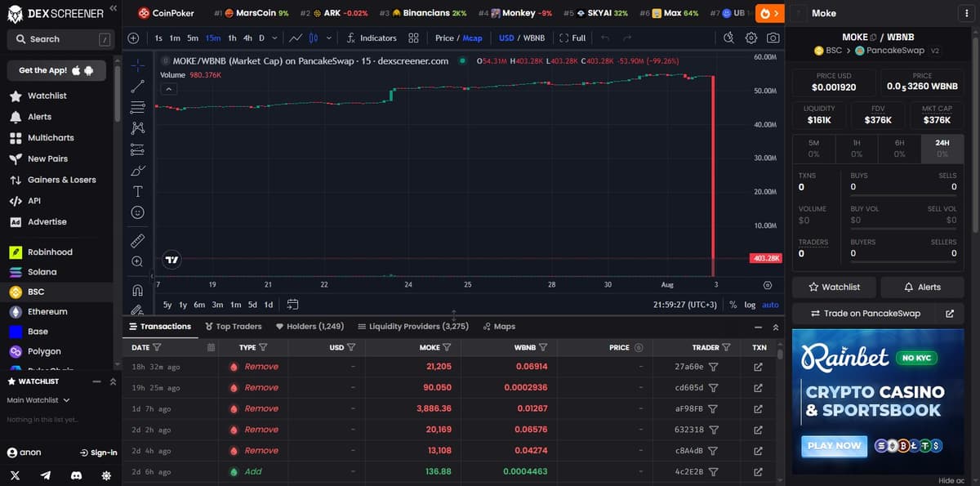Switch to the Top Traders tab
Screen dimensions: 980x486
click(233, 327)
